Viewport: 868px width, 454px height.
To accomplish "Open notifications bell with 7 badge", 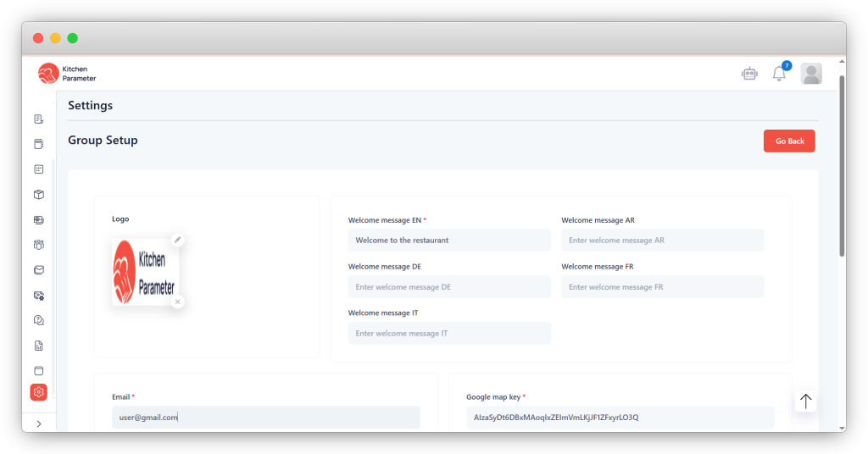I will coord(779,74).
